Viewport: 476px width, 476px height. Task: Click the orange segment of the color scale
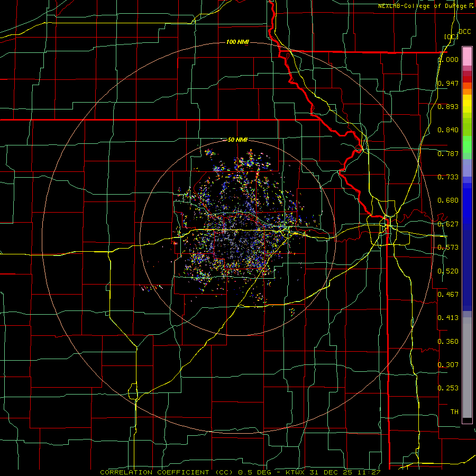coord(467,91)
